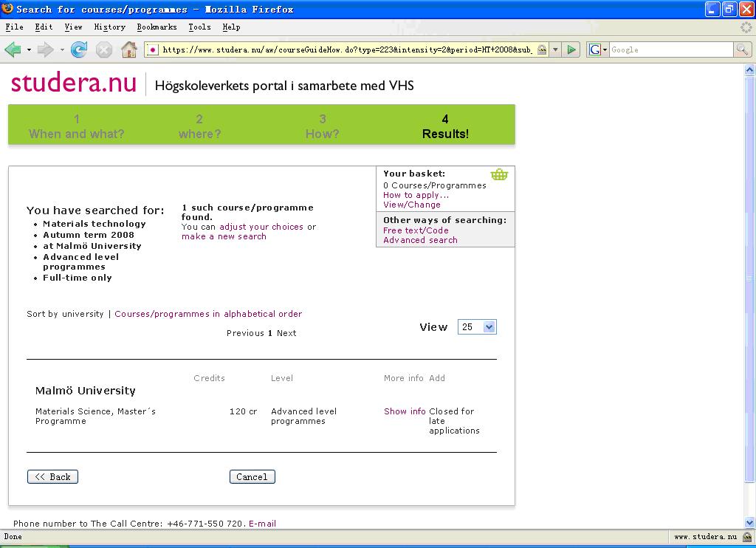This screenshot has width=756, height=548.
Task: Open the Tools menu
Action: (x=199, y=27)
